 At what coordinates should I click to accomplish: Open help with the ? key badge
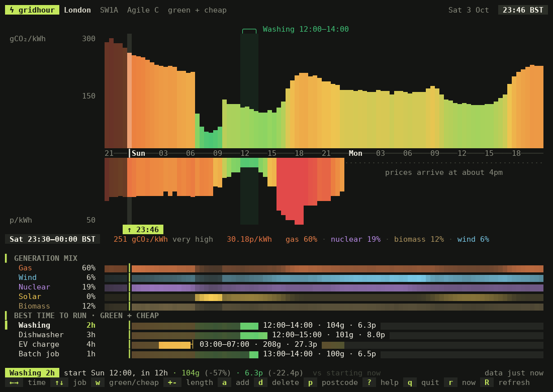(370, 382)
